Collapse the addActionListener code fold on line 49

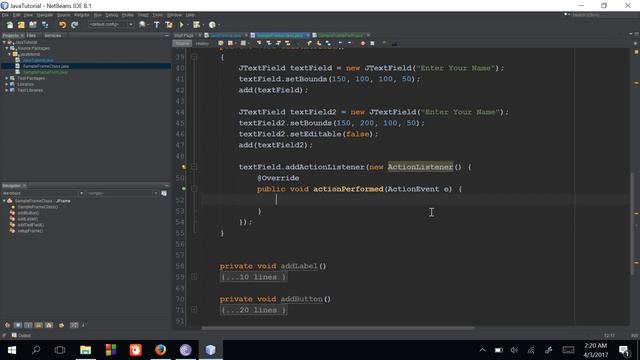194,167
